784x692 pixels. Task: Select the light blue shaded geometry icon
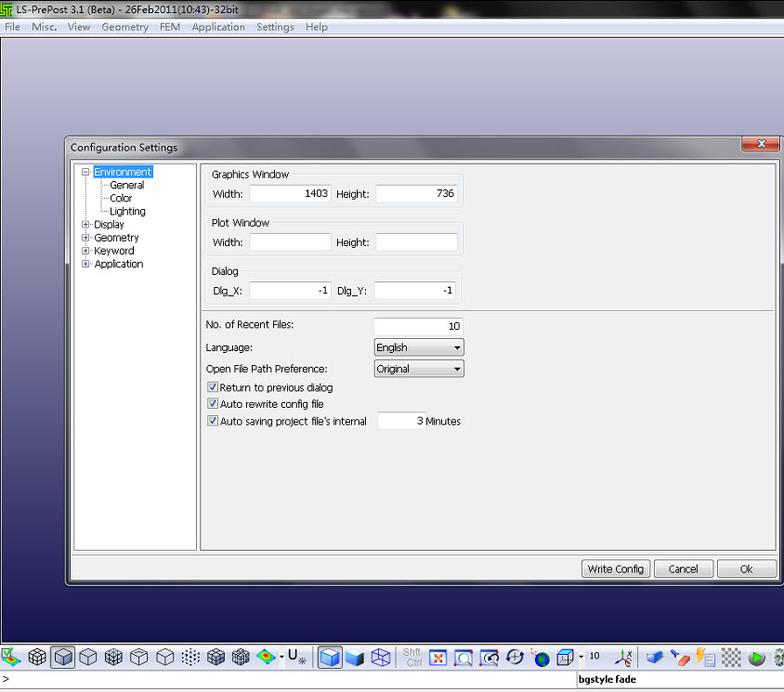click(x=330, y=657)
